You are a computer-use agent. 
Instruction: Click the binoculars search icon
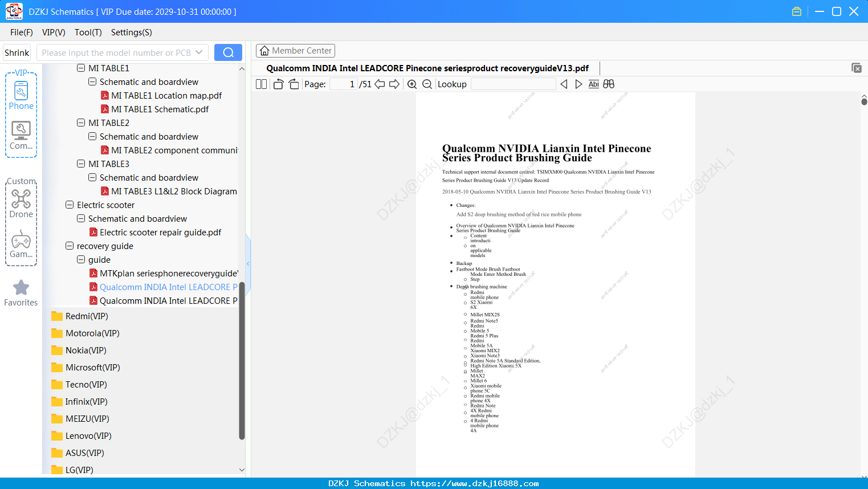[x=609, y=84]
